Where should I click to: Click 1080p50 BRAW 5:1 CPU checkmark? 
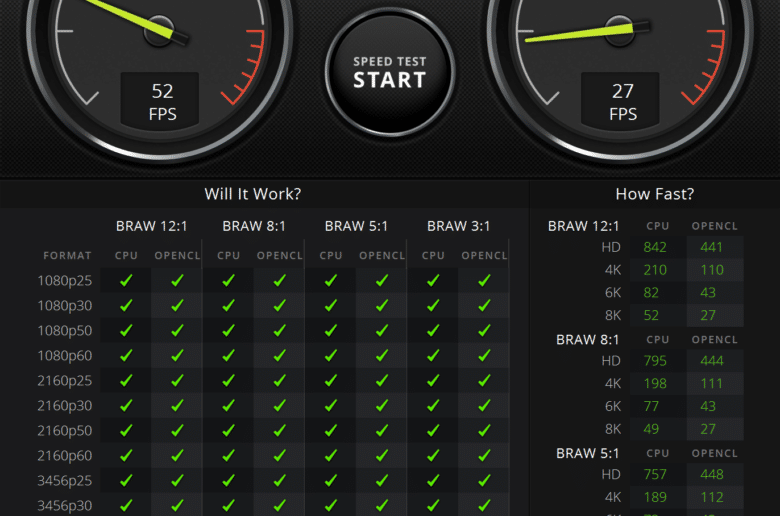click(x=331, y=330)
